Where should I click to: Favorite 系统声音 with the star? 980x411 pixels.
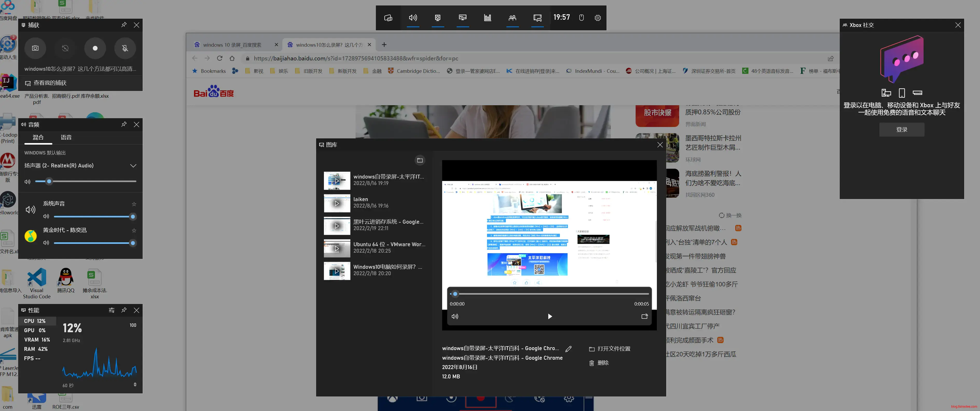pos(134,204)
